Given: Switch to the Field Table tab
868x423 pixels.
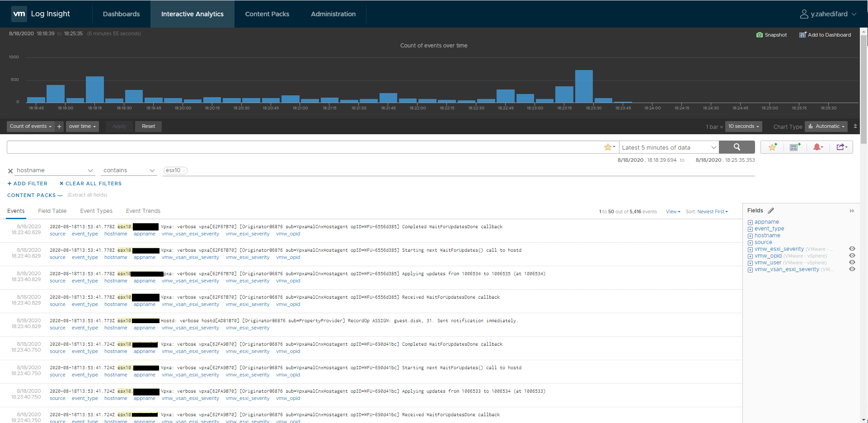Looking at the screenshot, I should click(52, 211).
